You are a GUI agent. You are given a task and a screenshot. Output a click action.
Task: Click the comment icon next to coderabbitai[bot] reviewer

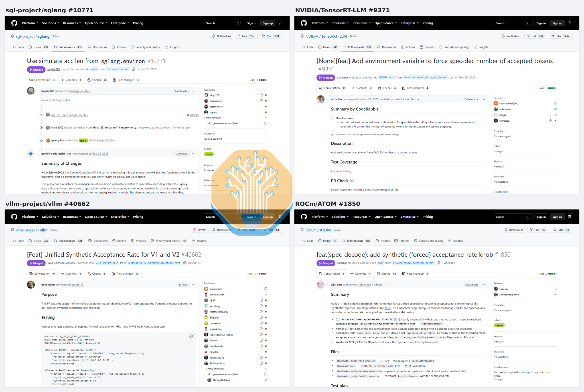(555, 103)
